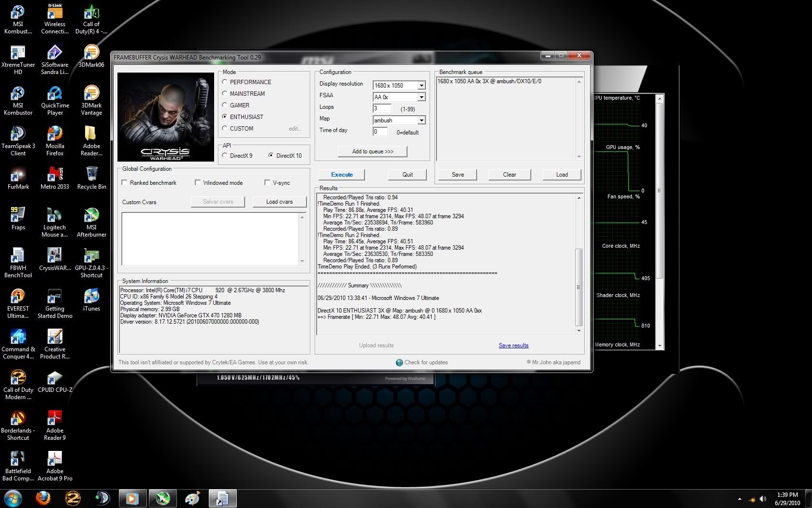Click inside Custom Cvars text area
This screenshot has width=812, height=508.
pos(211,239)
